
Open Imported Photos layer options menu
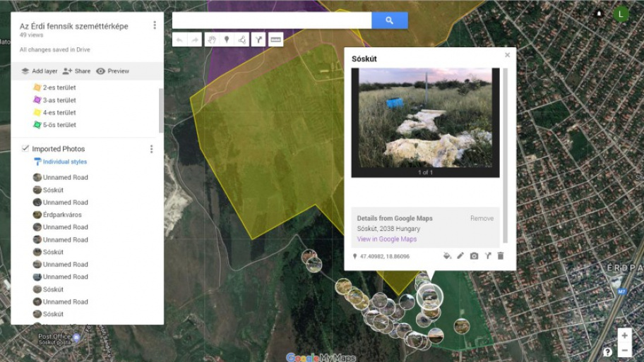[x=151, y=149]
